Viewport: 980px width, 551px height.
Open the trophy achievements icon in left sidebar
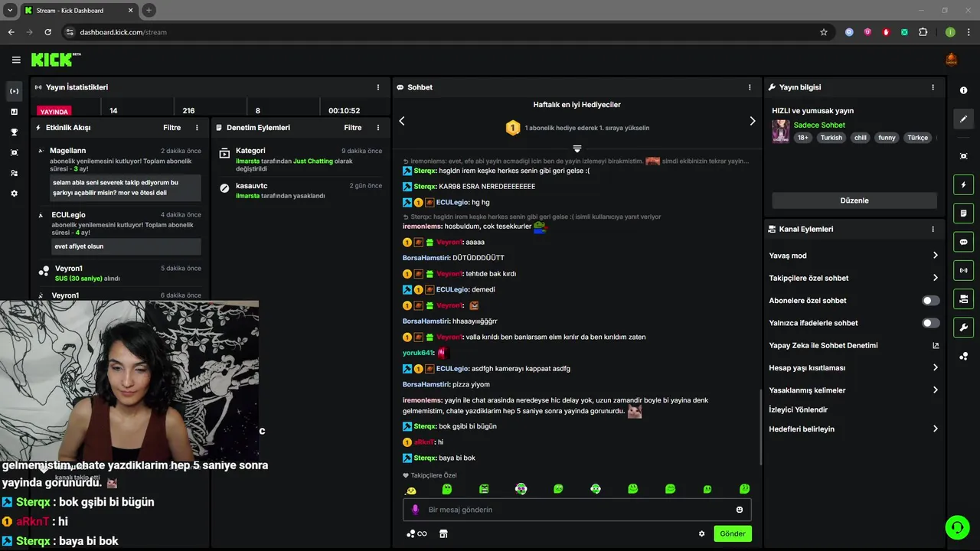14,132
